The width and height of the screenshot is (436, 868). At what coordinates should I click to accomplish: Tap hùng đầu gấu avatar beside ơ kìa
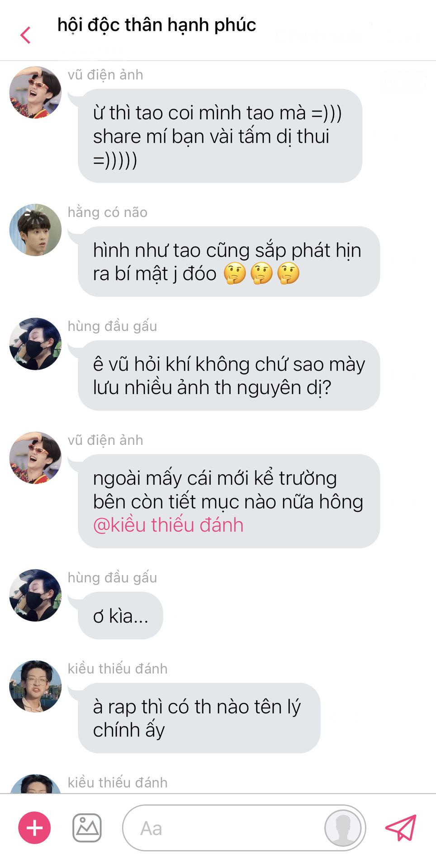[x=35, y=595]
